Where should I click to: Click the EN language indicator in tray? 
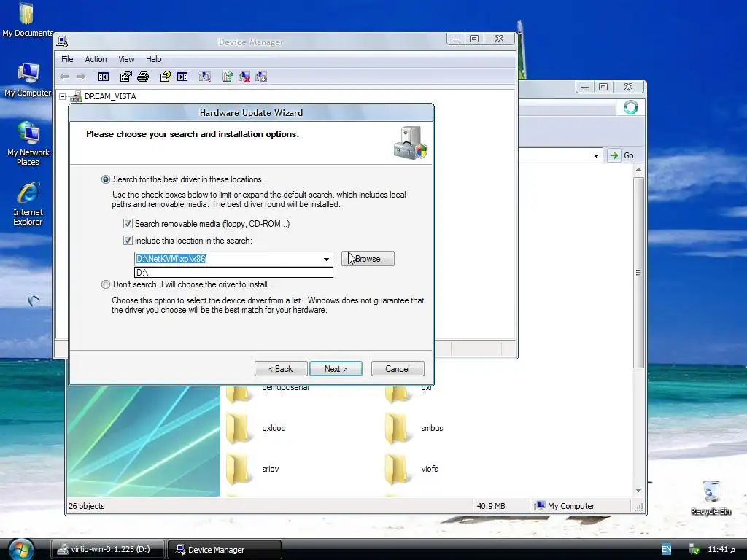point(666,550)
